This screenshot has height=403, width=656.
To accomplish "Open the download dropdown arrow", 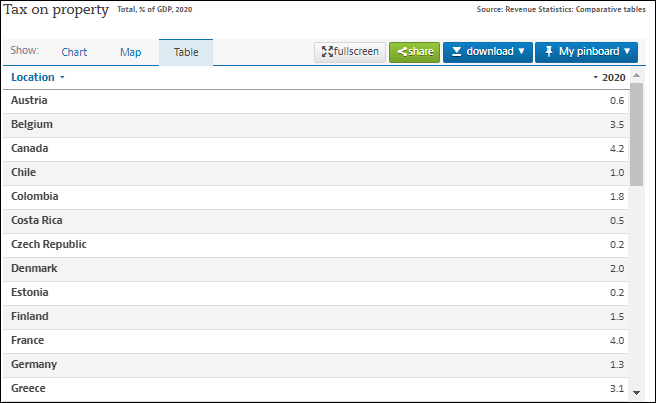I will [x=521, y=52].
